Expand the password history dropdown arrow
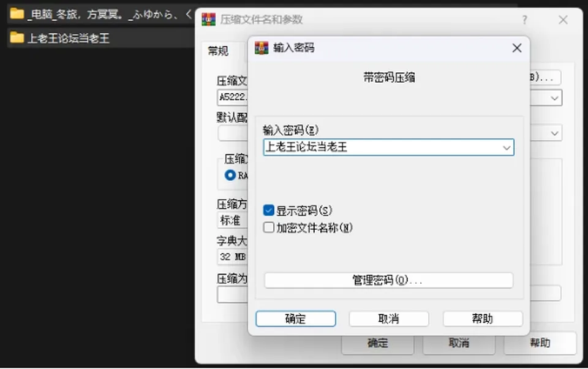 pyautogui.click(x=507, y=147)
